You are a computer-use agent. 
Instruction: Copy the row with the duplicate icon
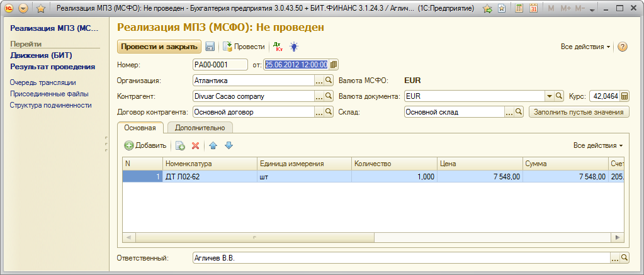(180, 145)
